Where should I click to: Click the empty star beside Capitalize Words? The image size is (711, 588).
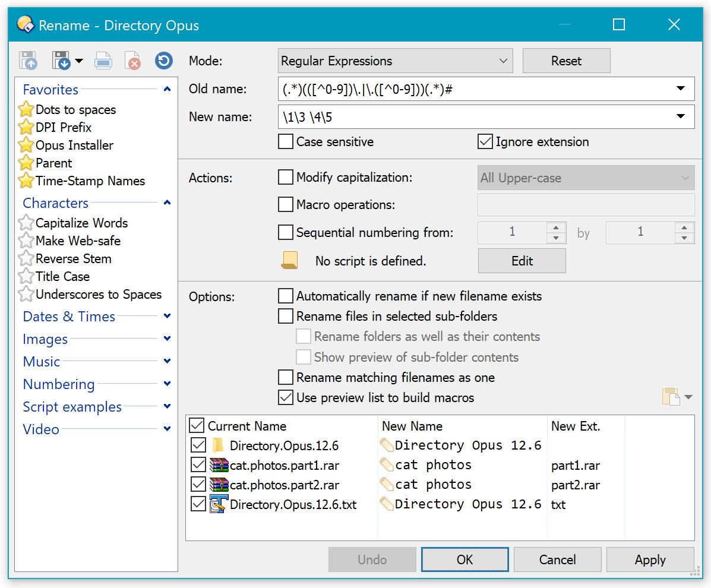(26, 223)
